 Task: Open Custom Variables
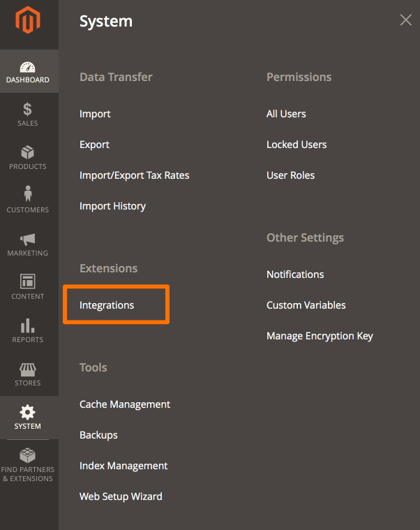[x=306, y=305]
